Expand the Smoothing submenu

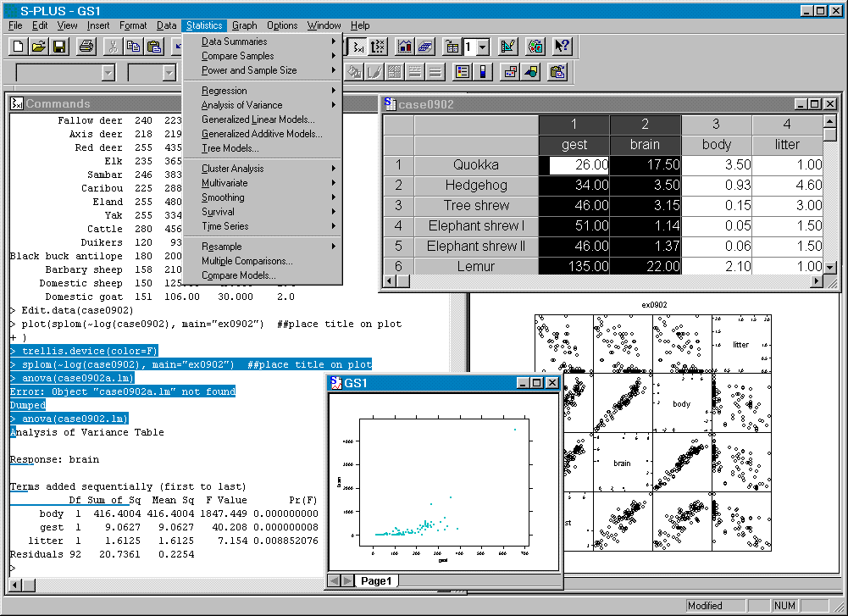click(263, 197)
